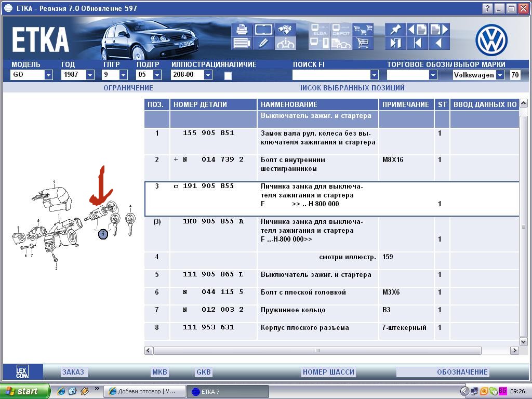Click the LEX COM logo icon

point(22,371)
